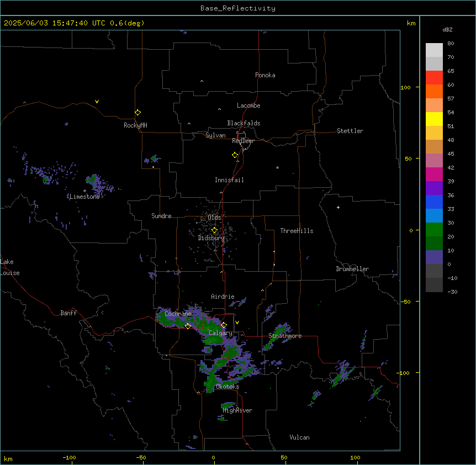The width and height of the screenshot is (476, 465).
Task: Click the yellow diamond marker near RockyMH
Action: tap(137, 113)
